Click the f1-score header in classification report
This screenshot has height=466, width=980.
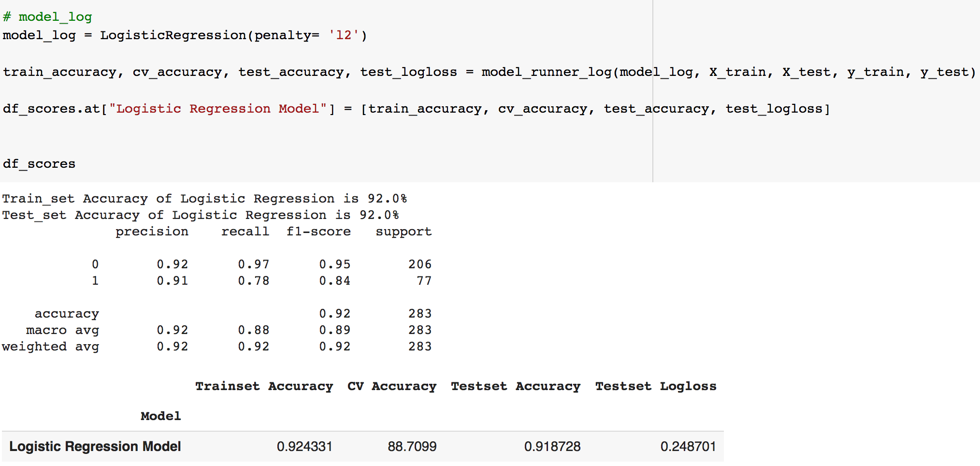318,232
